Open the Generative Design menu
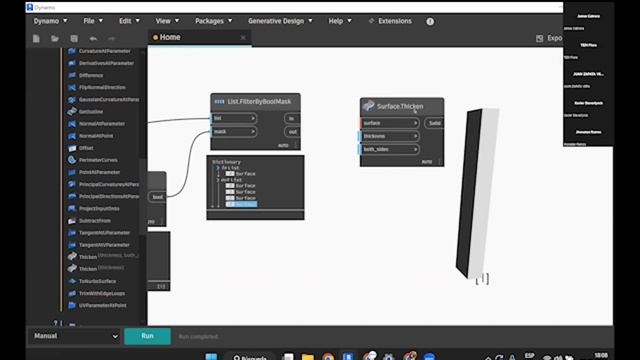640x360 pixels. coord(280,21)
